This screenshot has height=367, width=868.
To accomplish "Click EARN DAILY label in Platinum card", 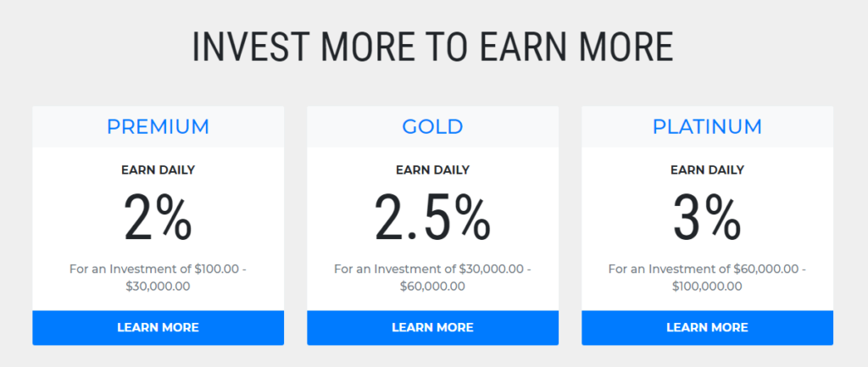I will (x=707, y=170).
